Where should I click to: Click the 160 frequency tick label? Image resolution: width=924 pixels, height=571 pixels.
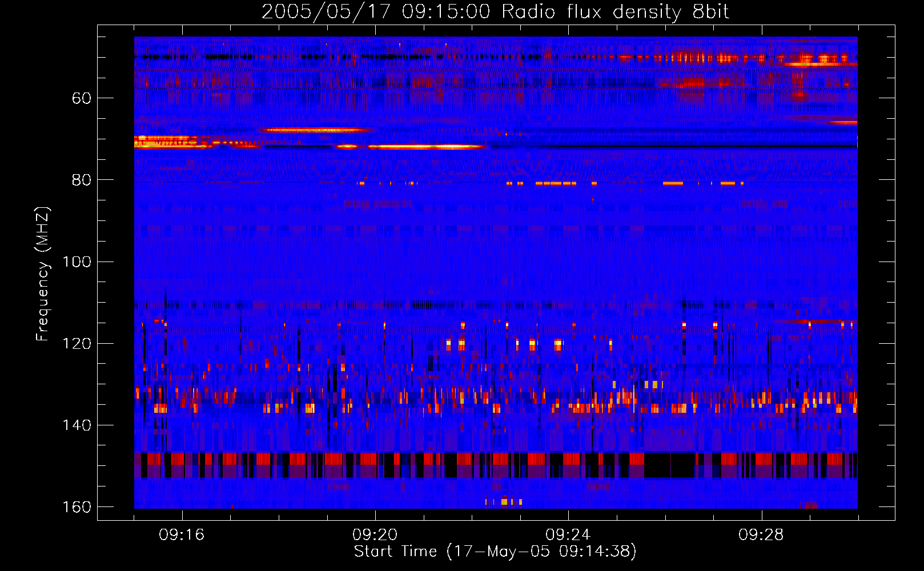[77, 506]
